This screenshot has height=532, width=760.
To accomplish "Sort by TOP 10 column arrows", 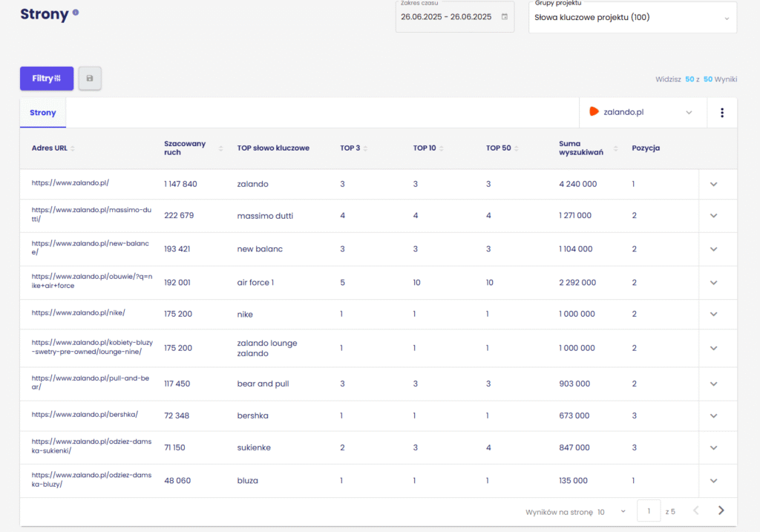I will click(442, 148).
